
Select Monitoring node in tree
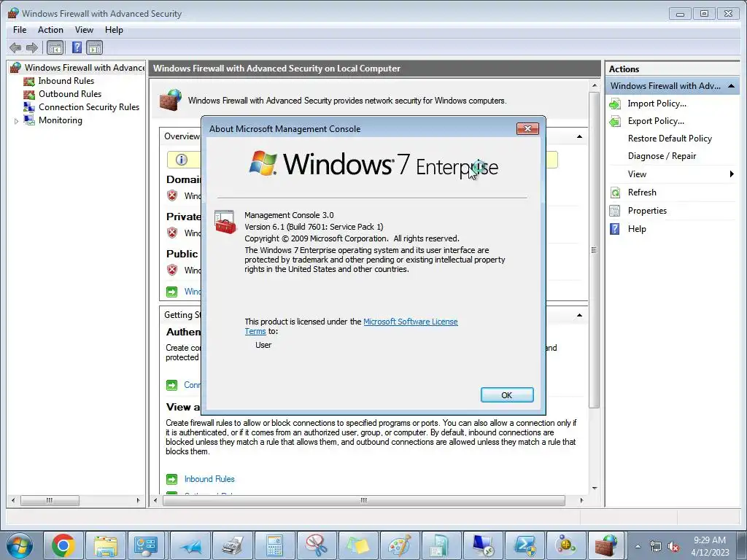(x=61, y=120)
